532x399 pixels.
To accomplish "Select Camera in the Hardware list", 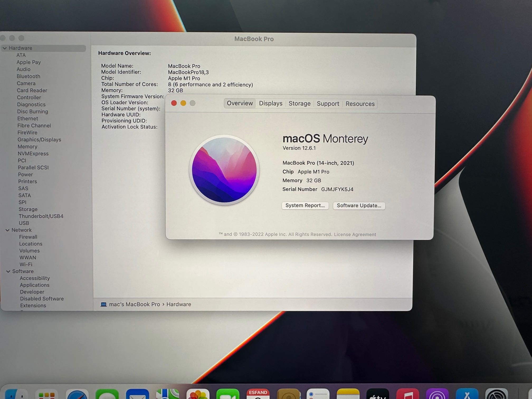I will [26, 83].
